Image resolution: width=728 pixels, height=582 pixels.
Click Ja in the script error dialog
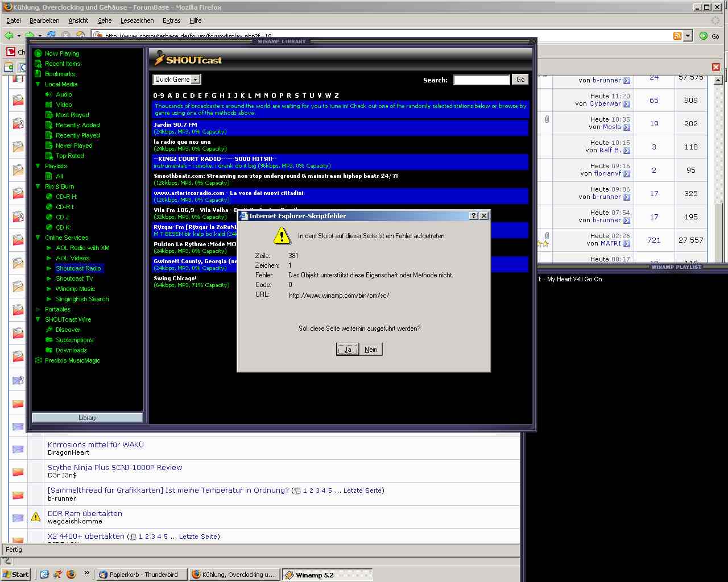[348, 349]
